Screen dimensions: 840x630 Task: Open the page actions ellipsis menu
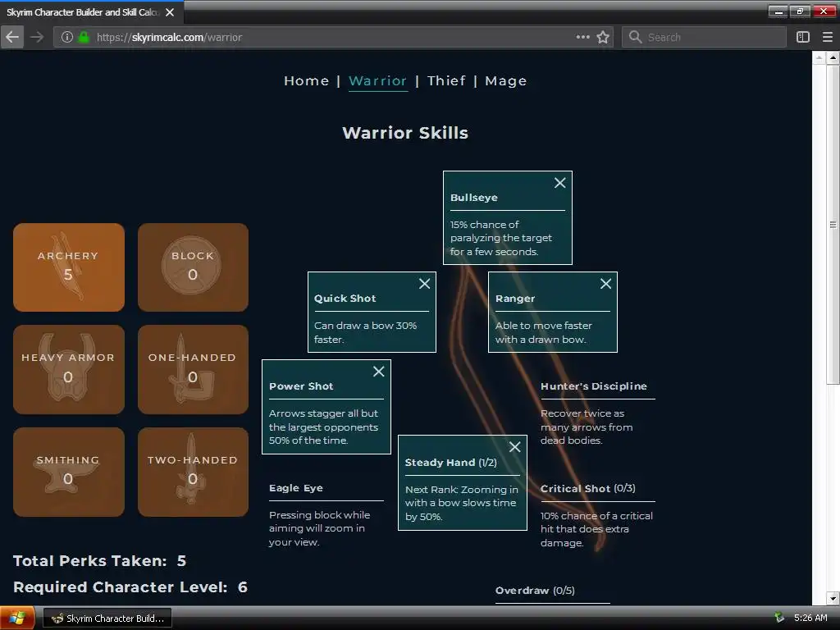[x=583, y=37]
